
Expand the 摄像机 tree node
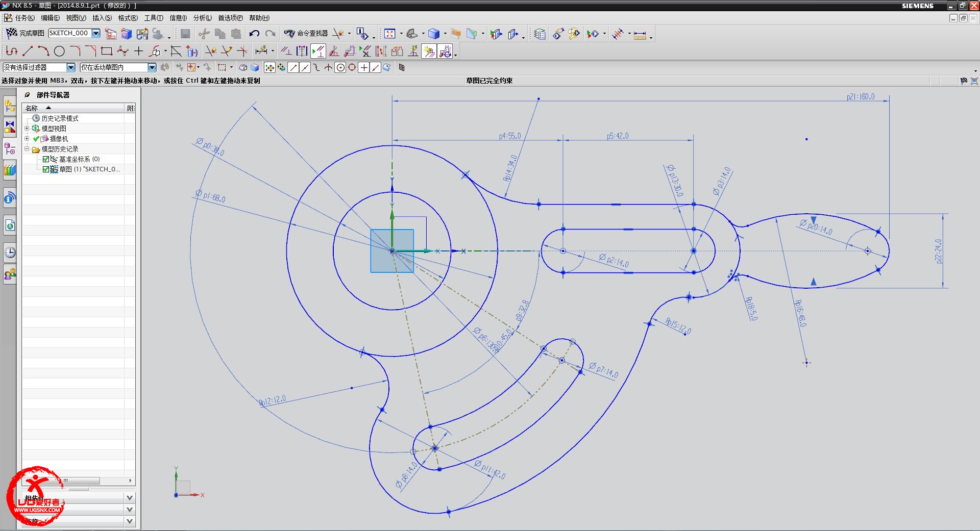point(27,139)
